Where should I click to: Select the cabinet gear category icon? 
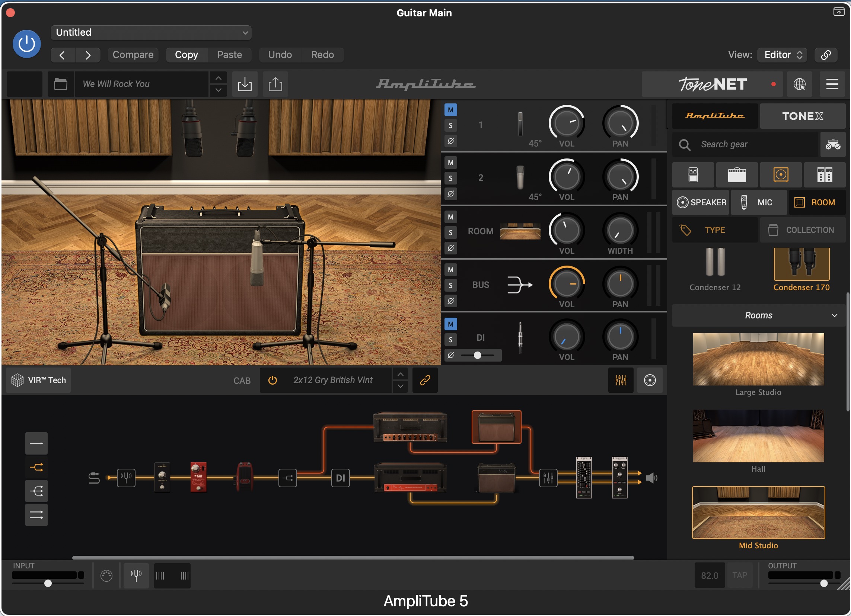coord(781,175)
